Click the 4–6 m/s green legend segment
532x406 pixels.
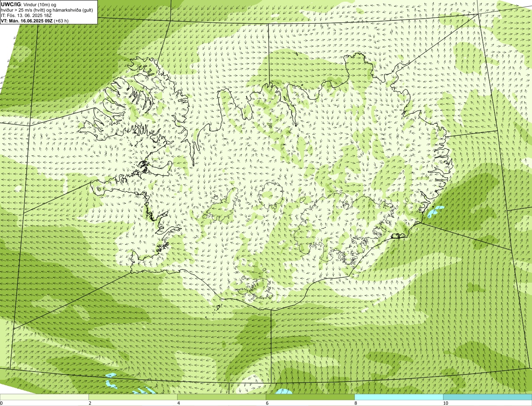pyautogui.click(x=222, y=397)
